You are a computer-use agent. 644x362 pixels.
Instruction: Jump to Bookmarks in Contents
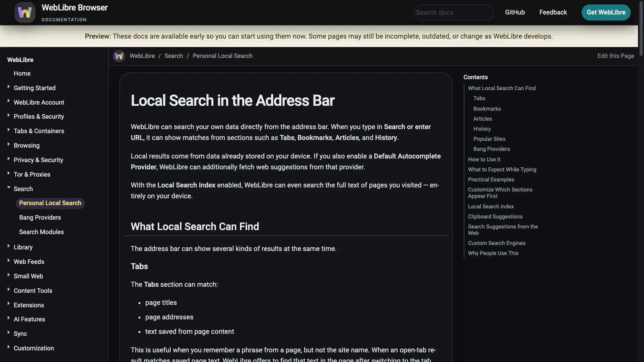[x=487, y=109]
